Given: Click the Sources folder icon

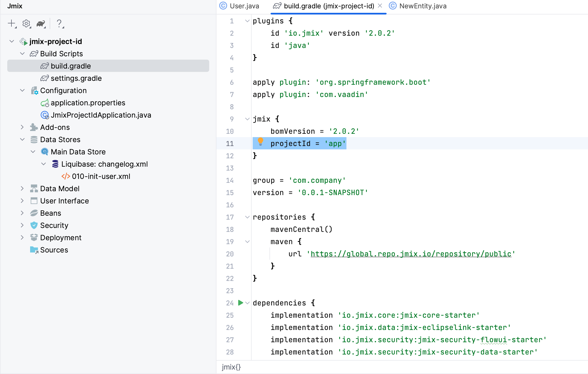Looking at the screenshot, I should pyautogui.click(x=34, y=250).
